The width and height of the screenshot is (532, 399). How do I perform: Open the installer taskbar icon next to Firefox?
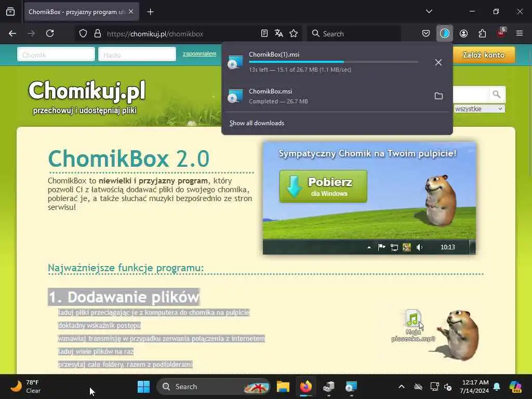328,387
